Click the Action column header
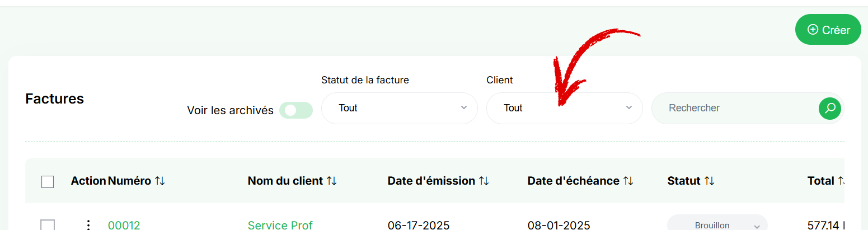 [88, 181]
